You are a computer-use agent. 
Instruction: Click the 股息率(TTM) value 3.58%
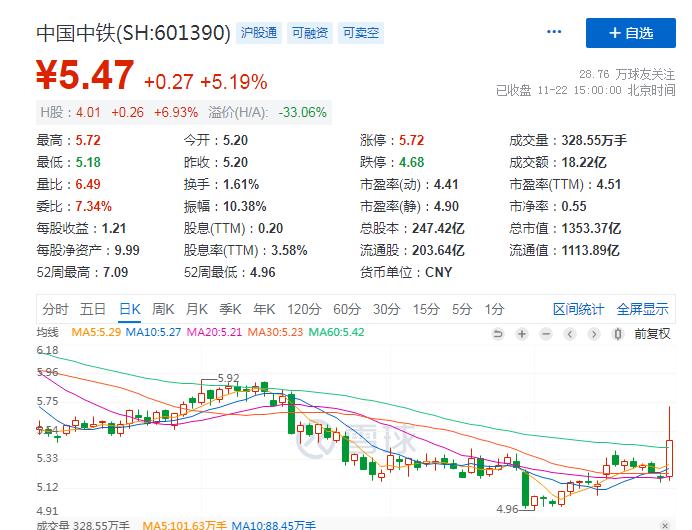pyautogui.click(x=289, y=251)
